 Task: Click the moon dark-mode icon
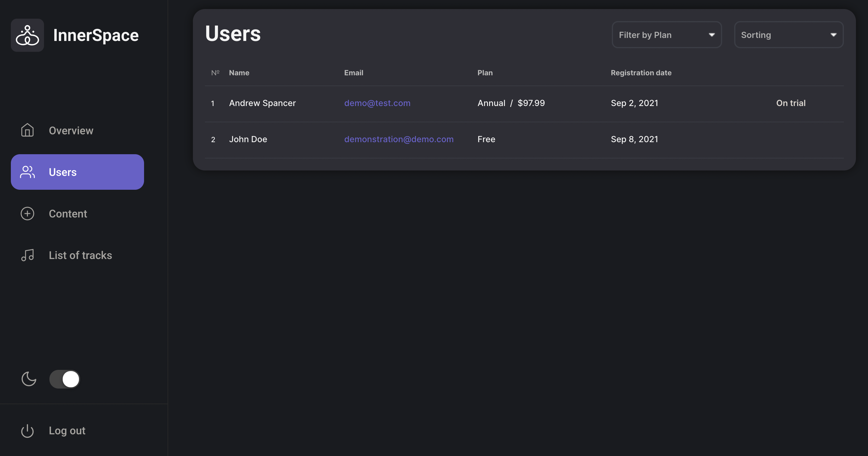coord(29,379)
